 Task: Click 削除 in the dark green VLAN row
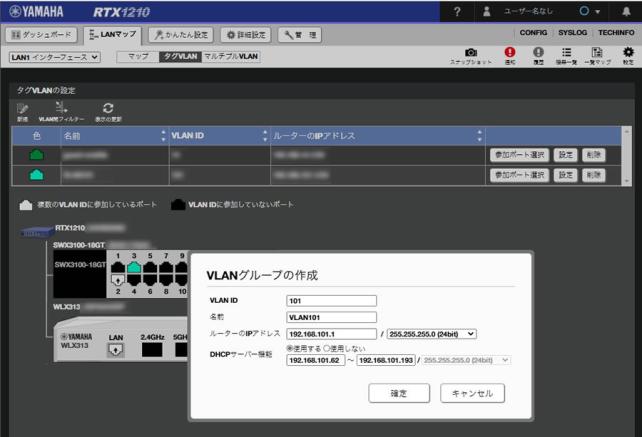594,155
